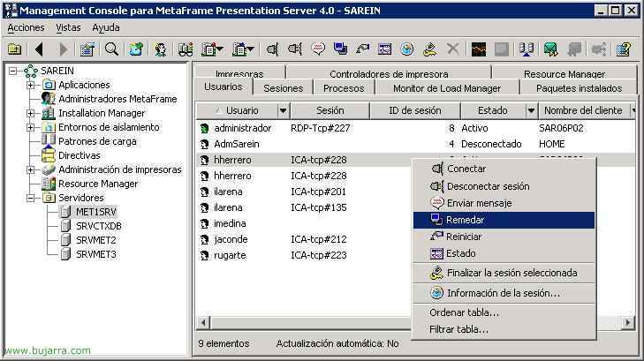The width and height of the screenshot is (644, 361).
Task: Click the horizontal scrollbar left arrow
Action: tap(203, 323)
